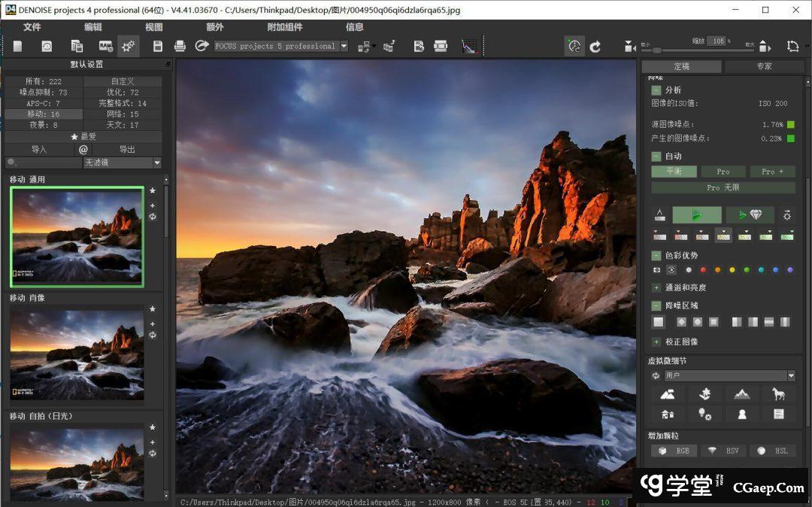Select the 移动 肖像 preset thumbnail
Screen dimensions: 812x507
[x=77, y=354]
